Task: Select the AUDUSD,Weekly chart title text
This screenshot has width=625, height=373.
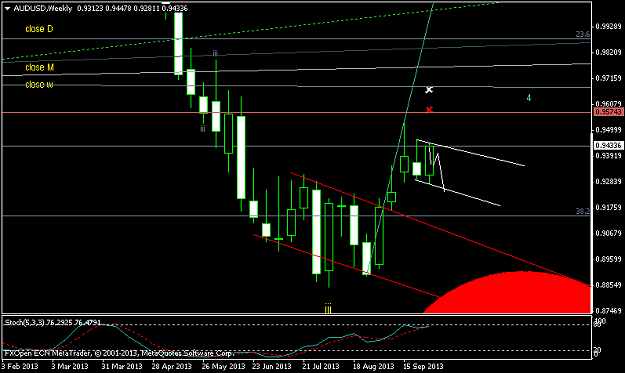Action: point(43,8)
